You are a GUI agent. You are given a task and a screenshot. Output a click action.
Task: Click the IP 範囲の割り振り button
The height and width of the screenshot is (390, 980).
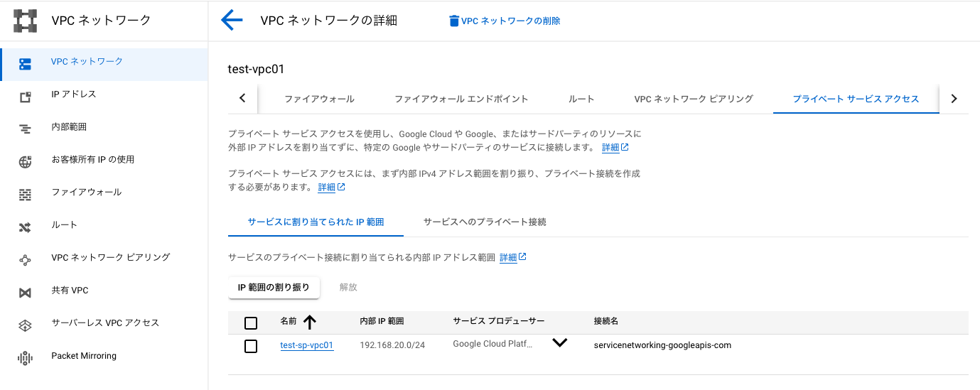click(x=274, y=288)
